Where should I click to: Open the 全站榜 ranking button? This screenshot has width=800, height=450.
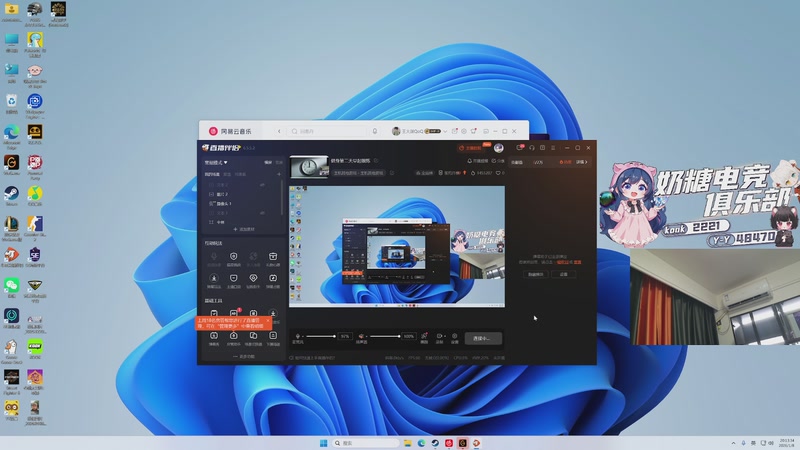click(424, 173)
